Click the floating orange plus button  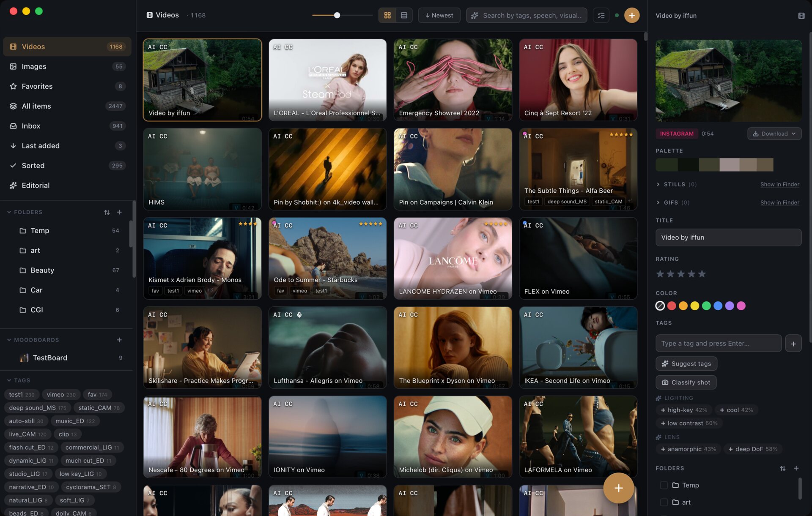click(x=618, y=488)
